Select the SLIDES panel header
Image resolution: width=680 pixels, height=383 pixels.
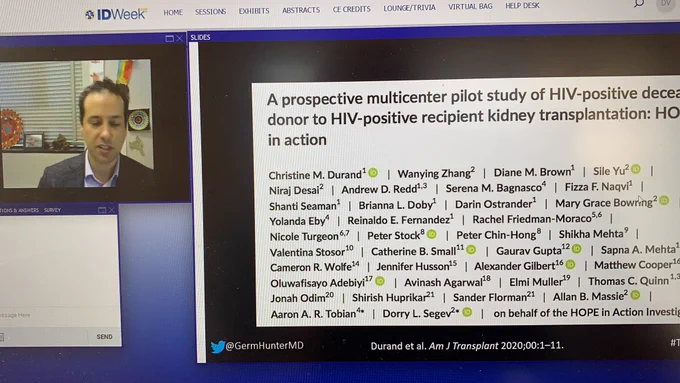tap(200, 37)
